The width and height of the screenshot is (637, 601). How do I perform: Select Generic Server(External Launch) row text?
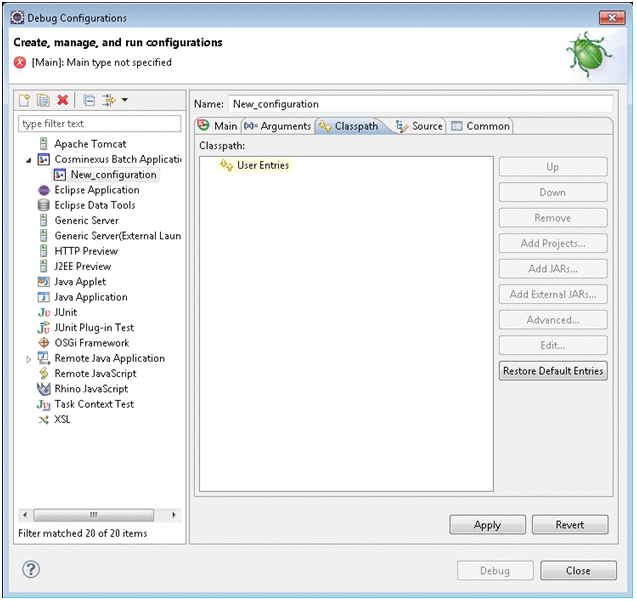point(118,236)
